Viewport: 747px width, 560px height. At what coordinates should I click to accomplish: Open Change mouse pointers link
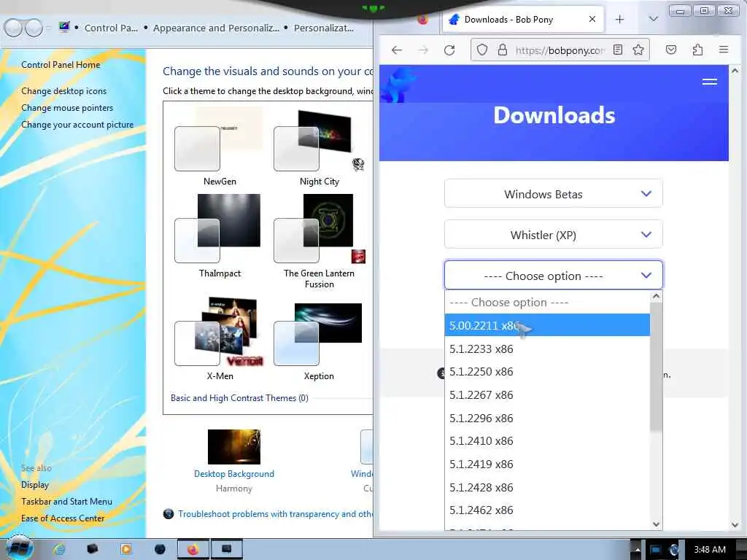[x=67, y=108]
